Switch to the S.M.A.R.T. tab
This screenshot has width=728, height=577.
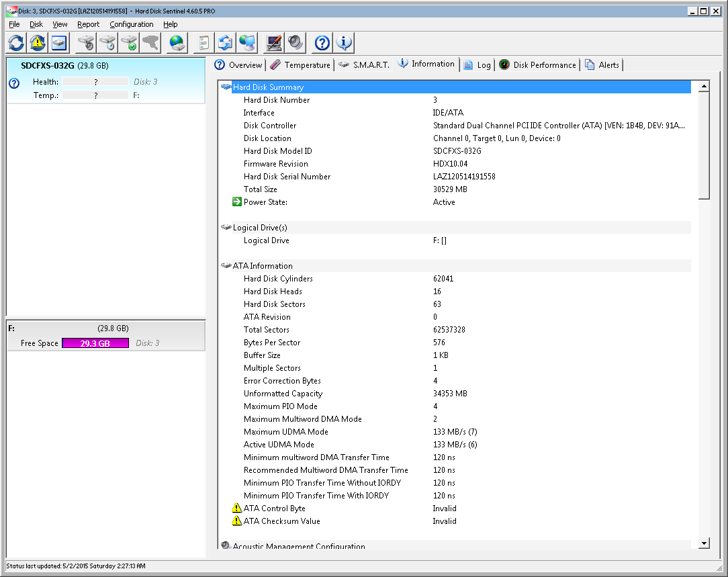click(364, 64)
